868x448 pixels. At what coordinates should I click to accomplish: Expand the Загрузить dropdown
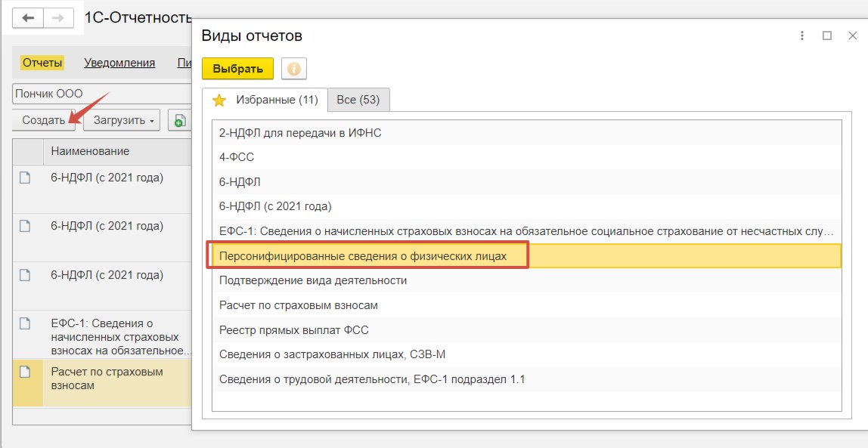(122, 121)
